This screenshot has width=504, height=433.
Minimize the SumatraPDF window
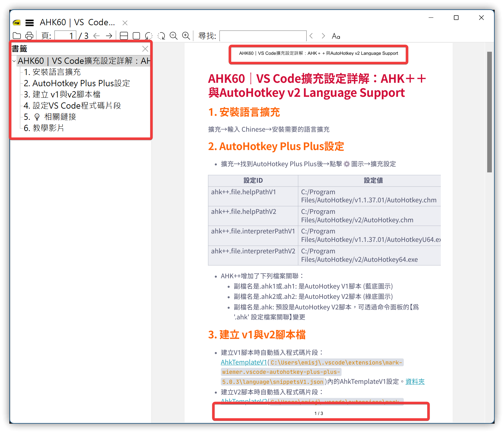431,18
